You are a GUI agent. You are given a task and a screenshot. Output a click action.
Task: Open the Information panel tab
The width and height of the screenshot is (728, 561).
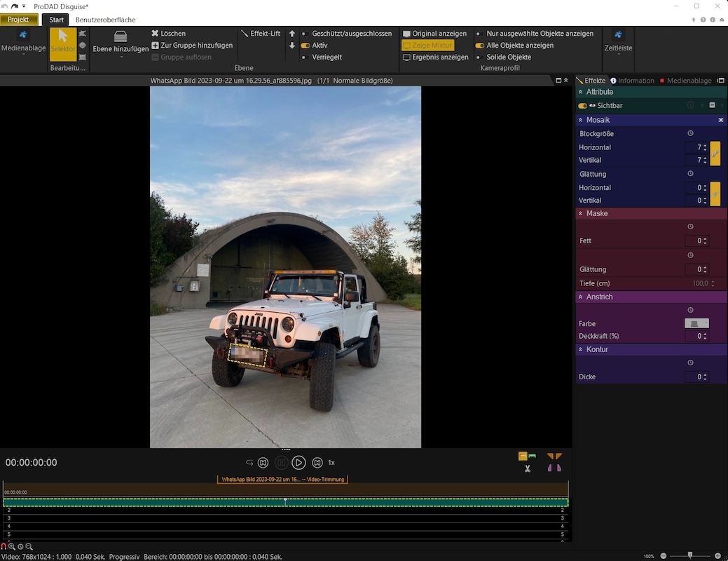click(632, 81)
